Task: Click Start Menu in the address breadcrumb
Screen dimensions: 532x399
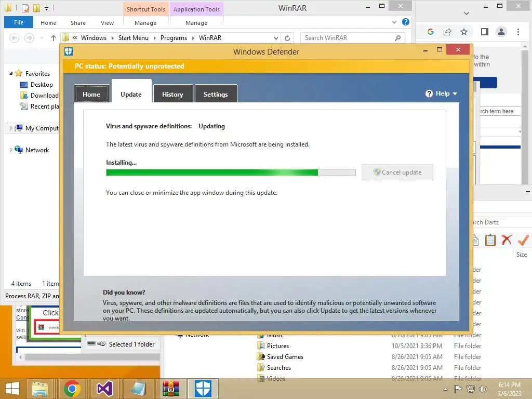Action: (x=134, y=37)
